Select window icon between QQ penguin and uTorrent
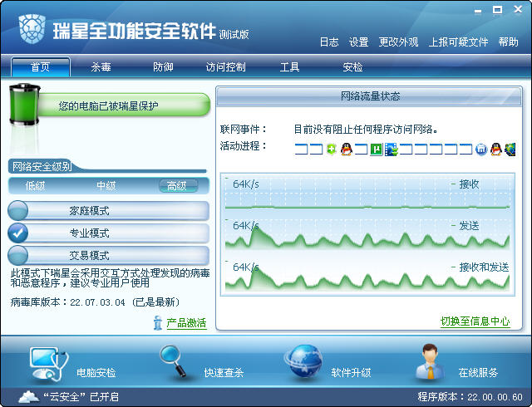The image size is (532, 407). 361,150
